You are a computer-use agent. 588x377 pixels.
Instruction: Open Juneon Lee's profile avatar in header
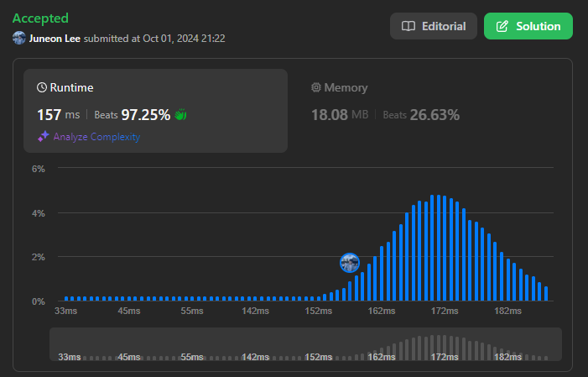pos(19,39)
